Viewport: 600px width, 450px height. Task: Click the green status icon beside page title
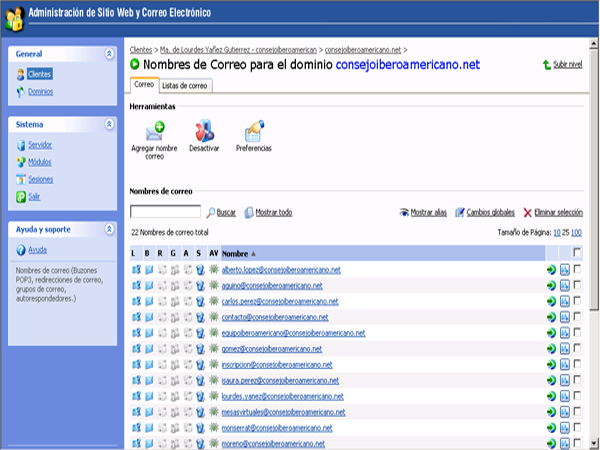click(135, 64)
